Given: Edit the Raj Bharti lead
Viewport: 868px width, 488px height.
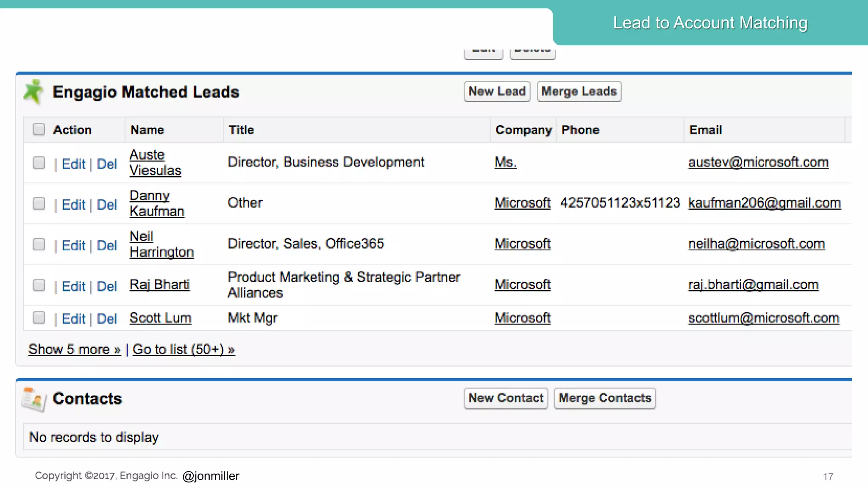Looking at the screenshot, I should tap(74, 286).
